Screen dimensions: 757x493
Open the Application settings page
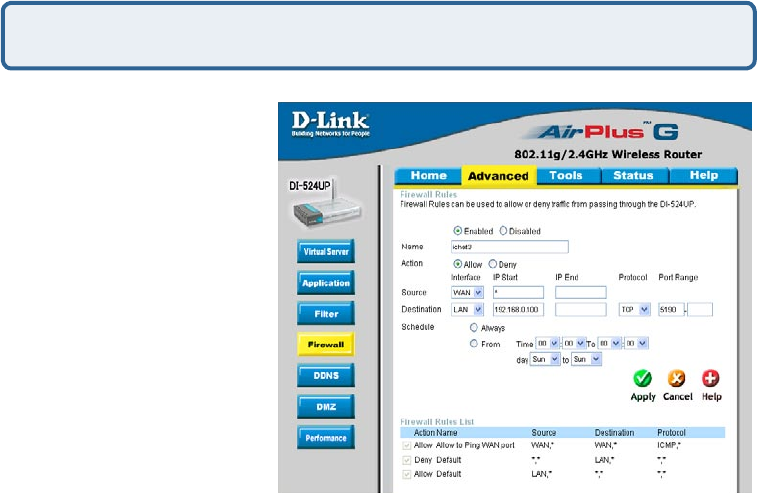coord(326,283)
